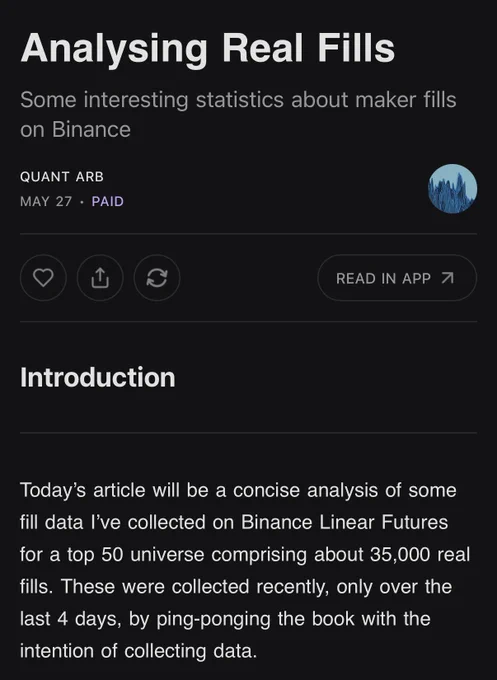Open the Quant Arb author avatar
Viewport: 497px width, 680px height.
453,188
